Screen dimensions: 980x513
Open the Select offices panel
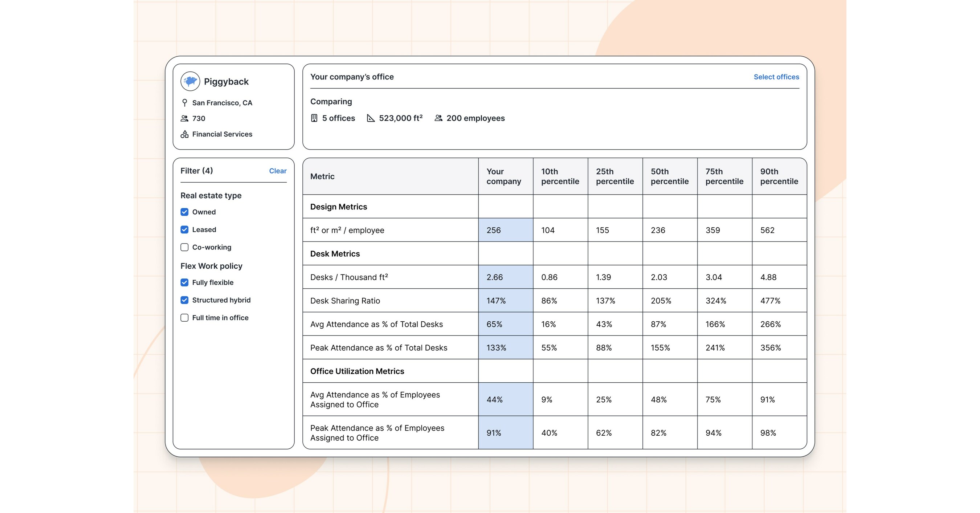(776, 77)
